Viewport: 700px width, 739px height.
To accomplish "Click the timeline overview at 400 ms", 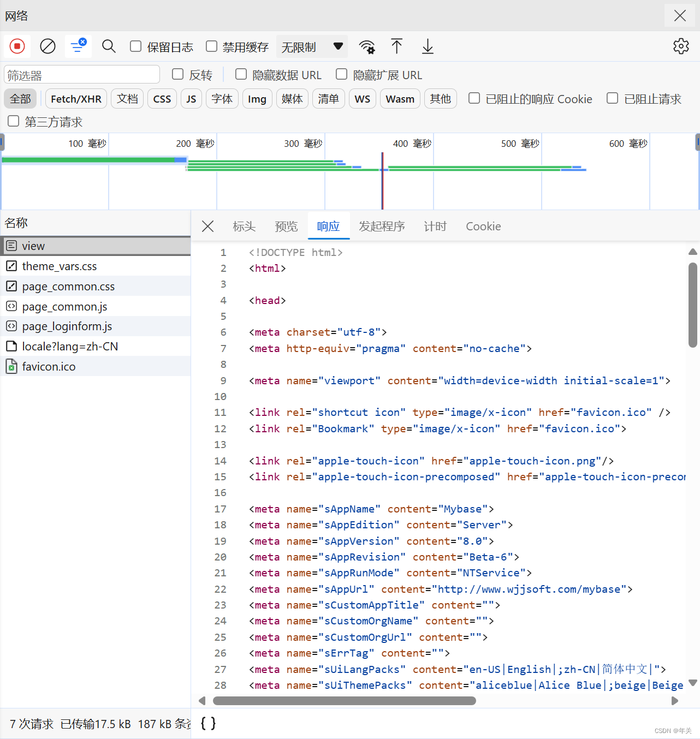I will coord(412,144).
